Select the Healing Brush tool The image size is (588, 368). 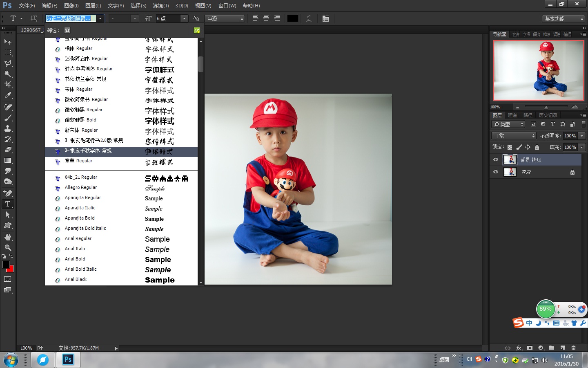[8, 107]
